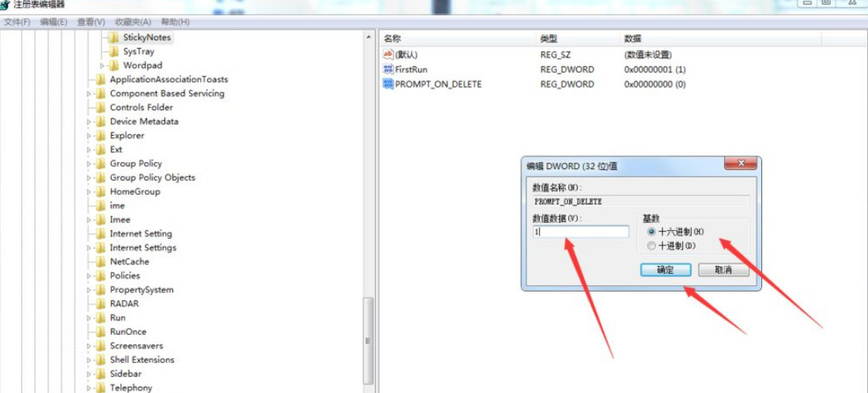
Task: Open the 文件(F) menu
Action: [x=18, y=22]
